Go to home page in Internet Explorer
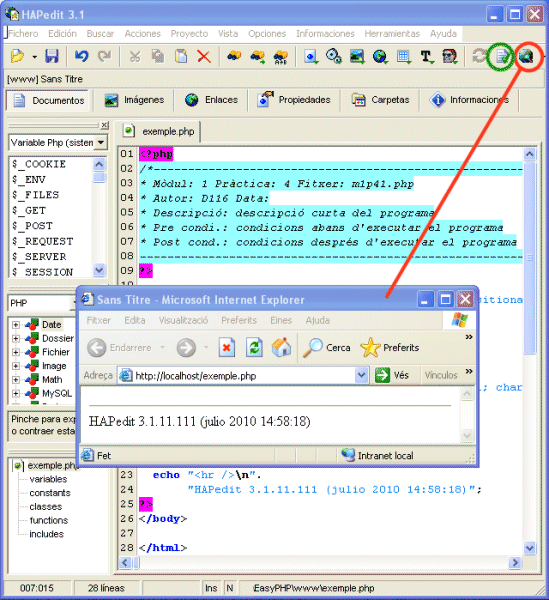The width and height of the screenshot is (549, 600). (x=281, y=347)
